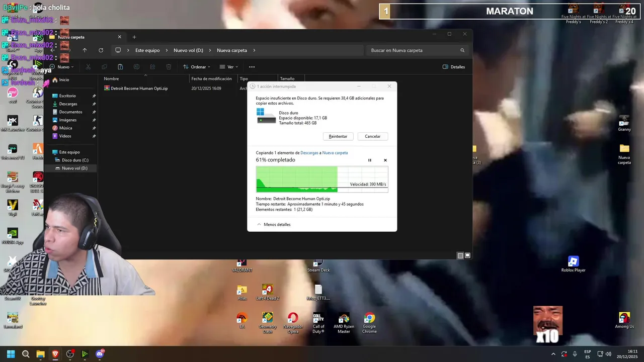Select Música in the sidebar

(x=65, y=128)
